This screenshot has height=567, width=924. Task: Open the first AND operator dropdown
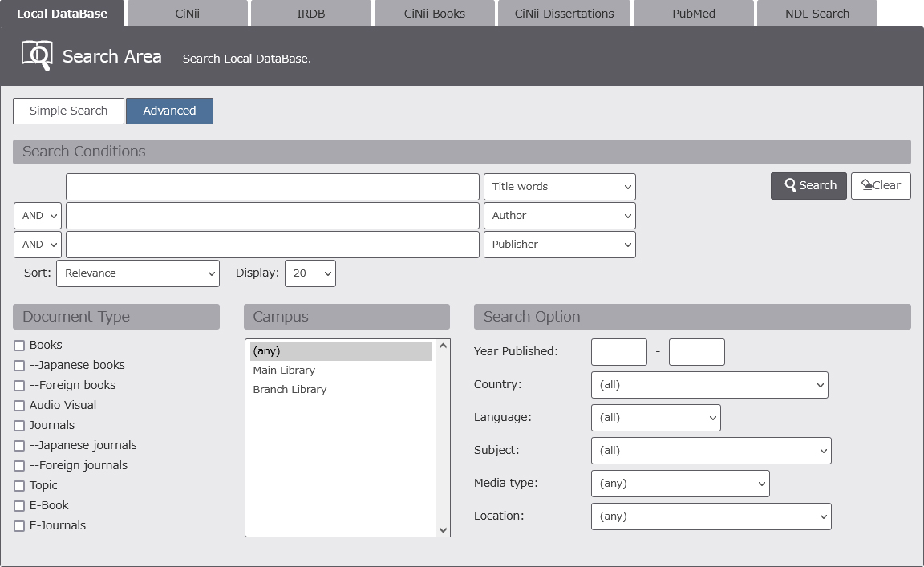tap(38, 216)
